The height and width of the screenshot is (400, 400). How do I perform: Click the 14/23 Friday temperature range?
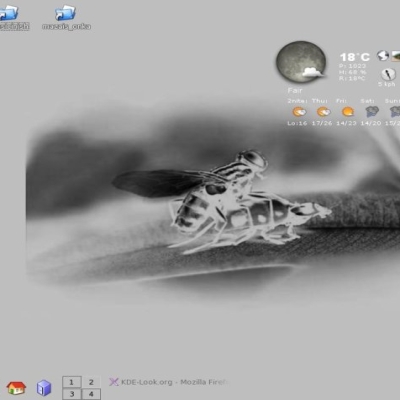(x=346, y=123)
